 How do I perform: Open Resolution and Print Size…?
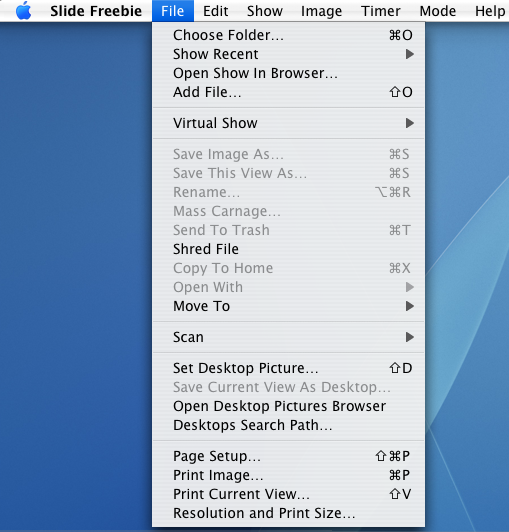pyautogui.click(x=288, y=513)
